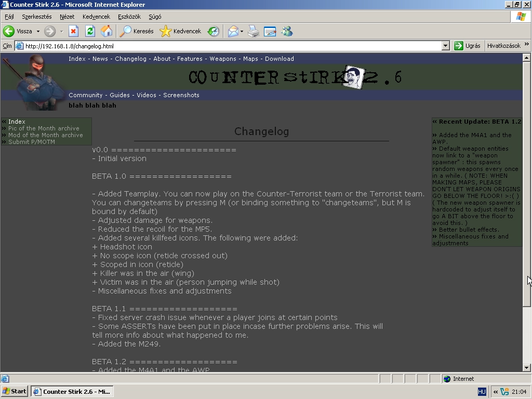Open the Windows Start button
The image size is (532, 399).
14,392
